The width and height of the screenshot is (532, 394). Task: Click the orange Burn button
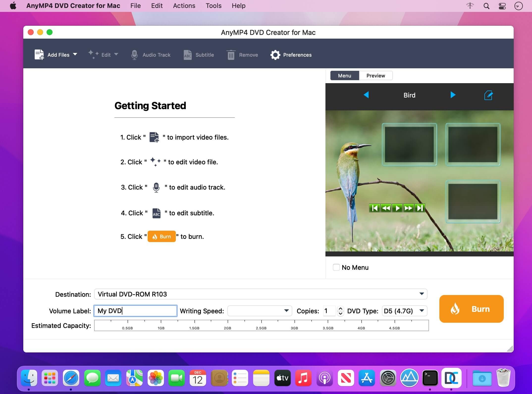471,309
